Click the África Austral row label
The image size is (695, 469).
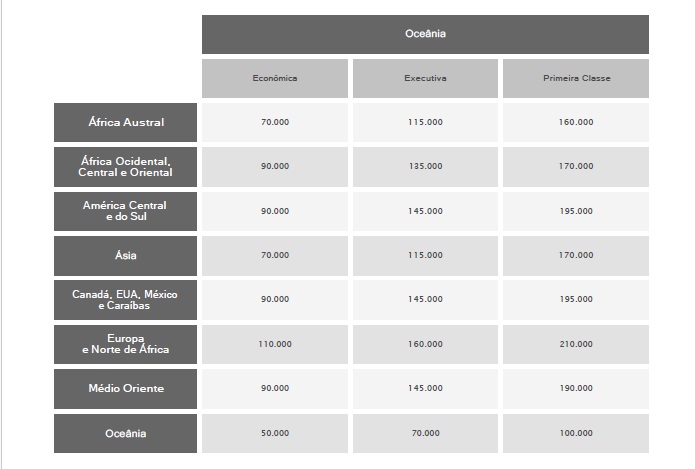(126, 122)
